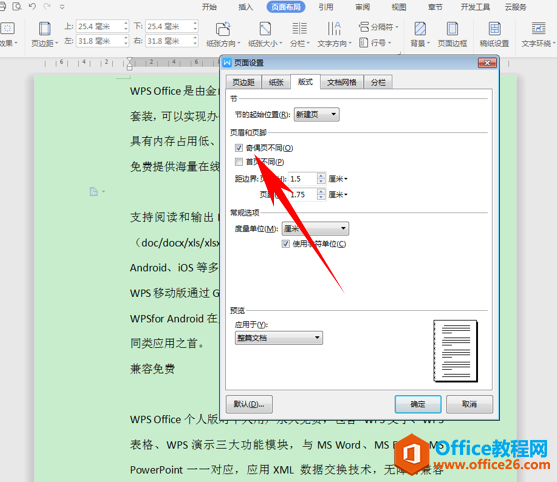Viewport: 557px width, 482px height.
Task: Click the top margin spinner arrows
Action: [x=126, y=26]
